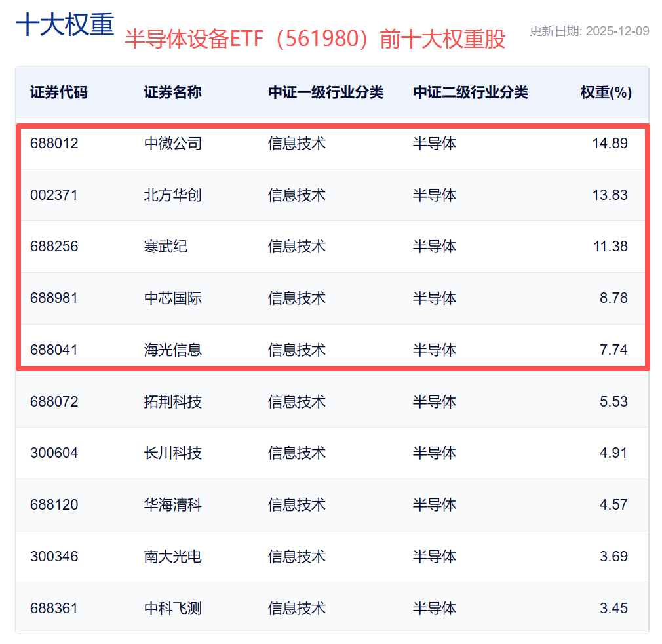Open the 中芯国际 stock entry

click(172, 298)
